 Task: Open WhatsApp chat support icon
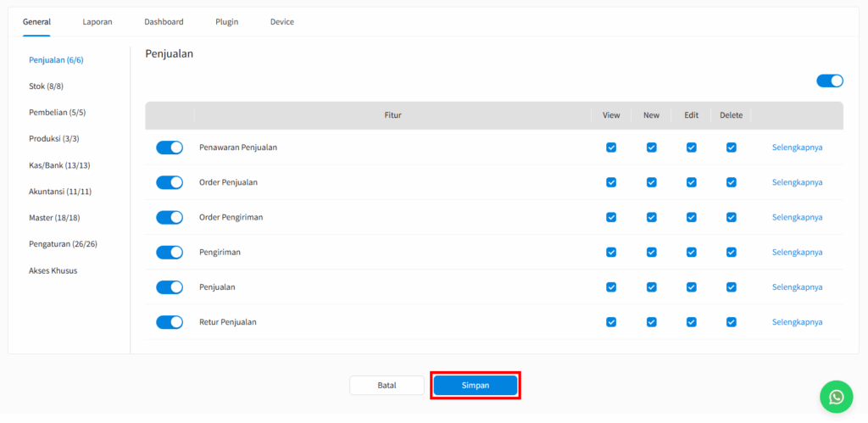click(836, 396)
